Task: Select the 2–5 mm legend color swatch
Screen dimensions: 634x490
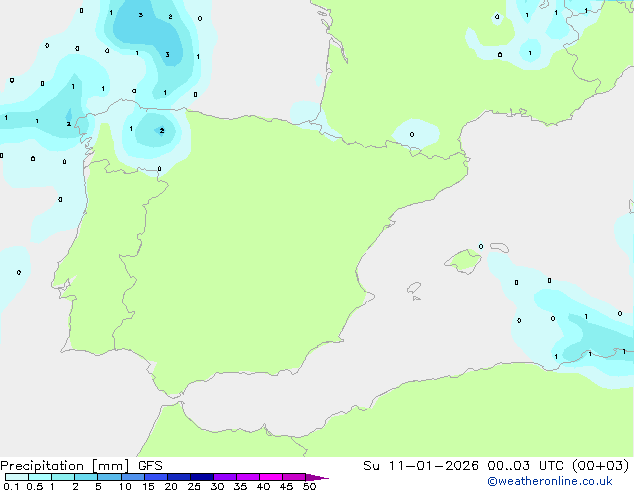Action: [x=86, y=477]
